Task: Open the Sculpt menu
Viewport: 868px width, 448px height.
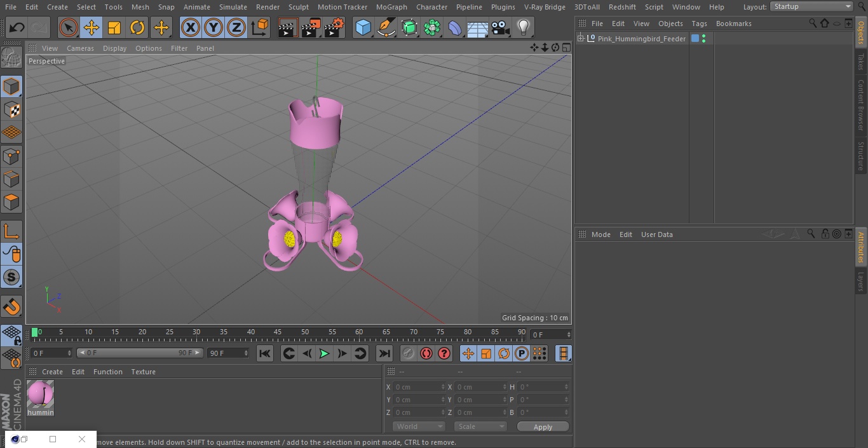Action: tap(298, 7)
